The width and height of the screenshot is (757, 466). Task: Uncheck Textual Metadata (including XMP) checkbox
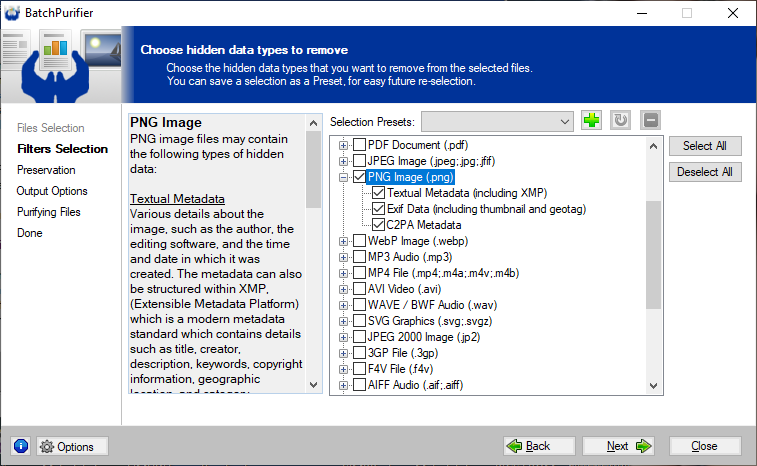point(378,193)
